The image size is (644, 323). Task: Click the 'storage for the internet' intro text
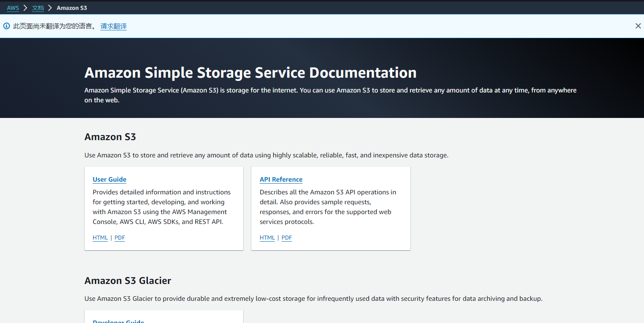[x=331, y=95]
